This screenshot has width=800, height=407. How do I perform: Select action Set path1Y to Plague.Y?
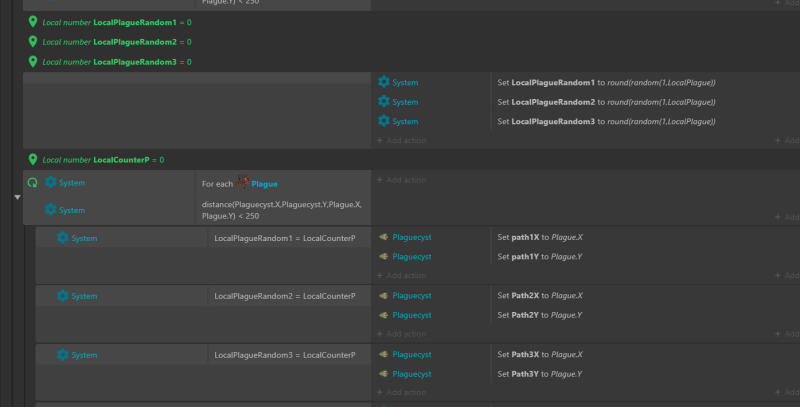coord(540,257)
